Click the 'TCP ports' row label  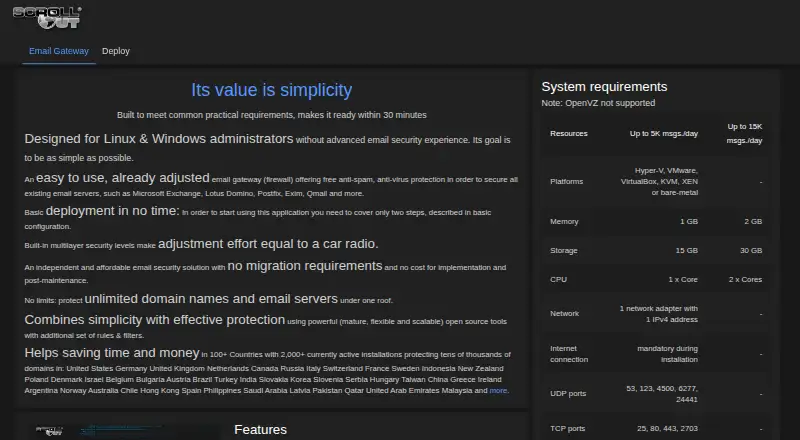click(x=567, y=429)
